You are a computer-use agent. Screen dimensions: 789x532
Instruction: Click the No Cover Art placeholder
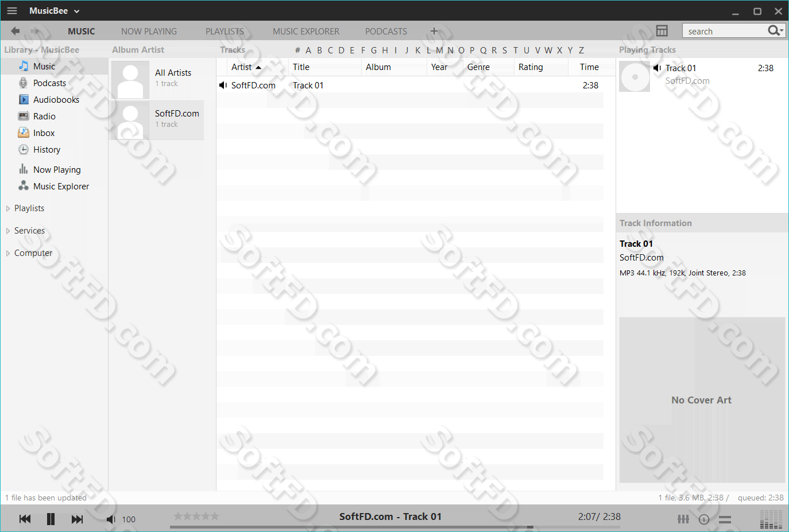(702, 400)
